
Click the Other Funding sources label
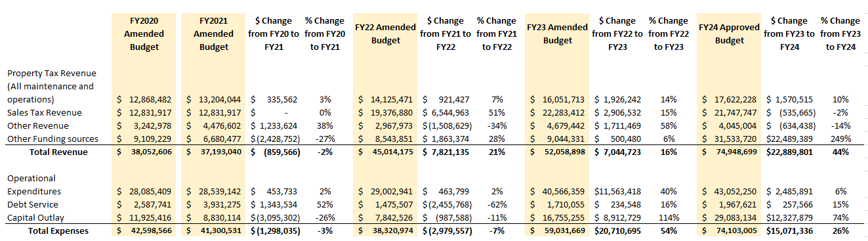(x=52, y=139)
